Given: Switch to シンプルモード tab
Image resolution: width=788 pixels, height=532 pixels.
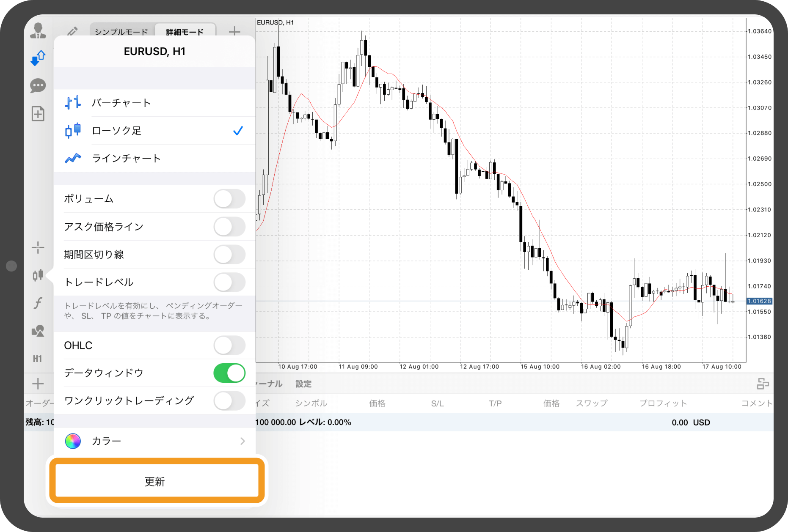Looking at the screenshot, I should click(x=121, y=32).
